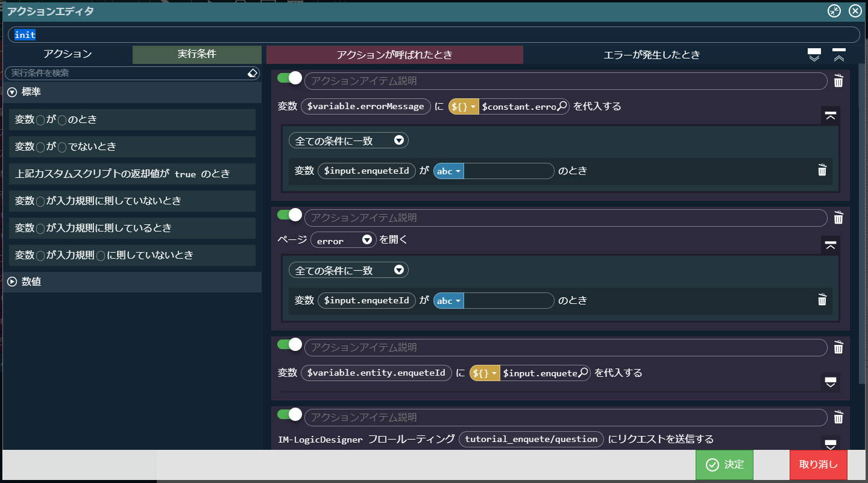
Task: Collapse the 標準 condition category
Action: tap(12, 92)
